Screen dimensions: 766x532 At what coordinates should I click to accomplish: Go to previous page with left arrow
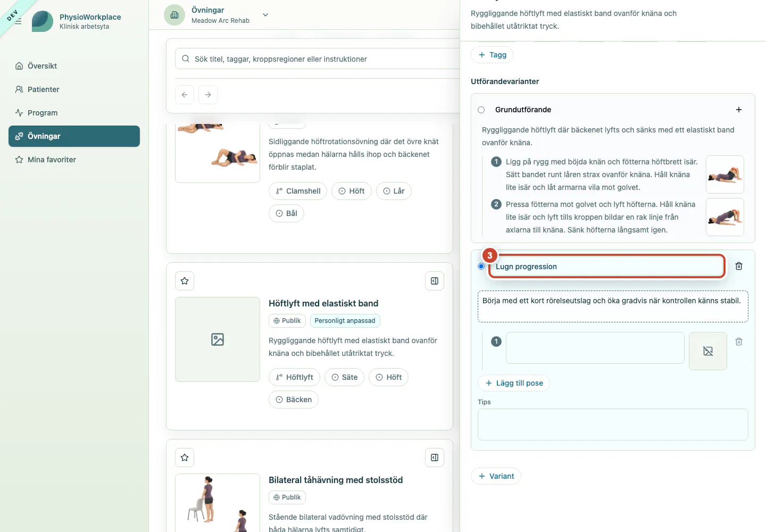185,95
